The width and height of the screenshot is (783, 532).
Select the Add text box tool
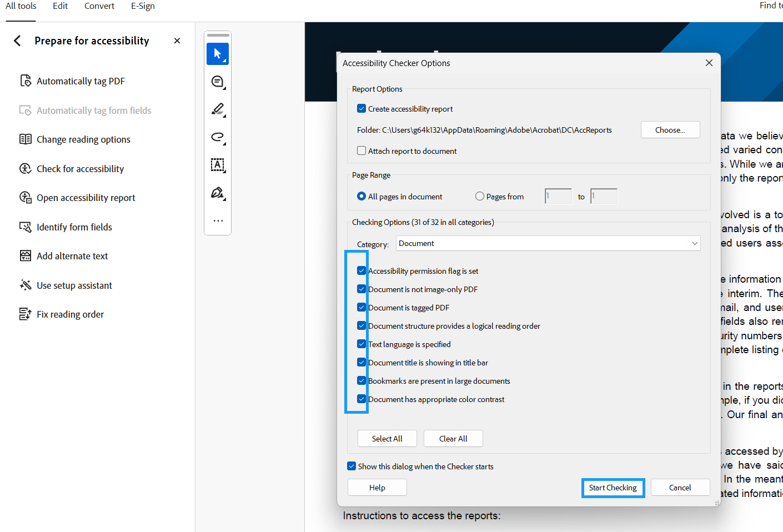pyautogui.click(x=218, y=165)
